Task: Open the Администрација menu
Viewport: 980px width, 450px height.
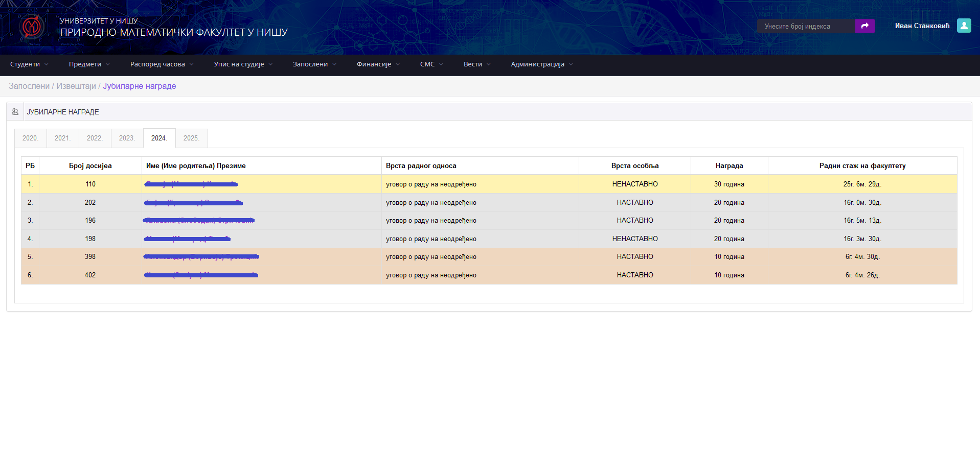Action: (x=541, y=64)
